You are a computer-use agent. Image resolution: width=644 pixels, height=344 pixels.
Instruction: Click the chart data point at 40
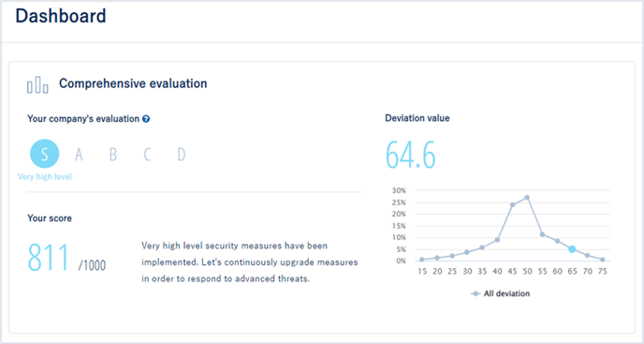[x=497, y=240]
